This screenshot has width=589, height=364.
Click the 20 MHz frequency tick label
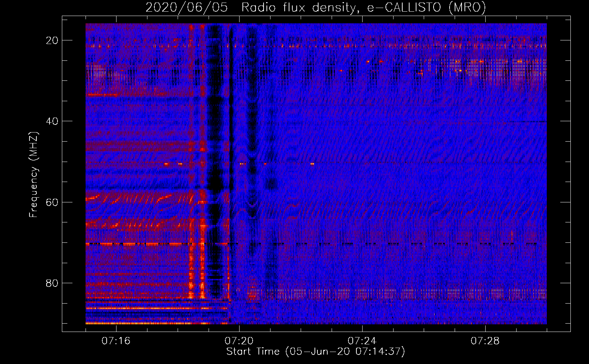(x=52, y=40)
